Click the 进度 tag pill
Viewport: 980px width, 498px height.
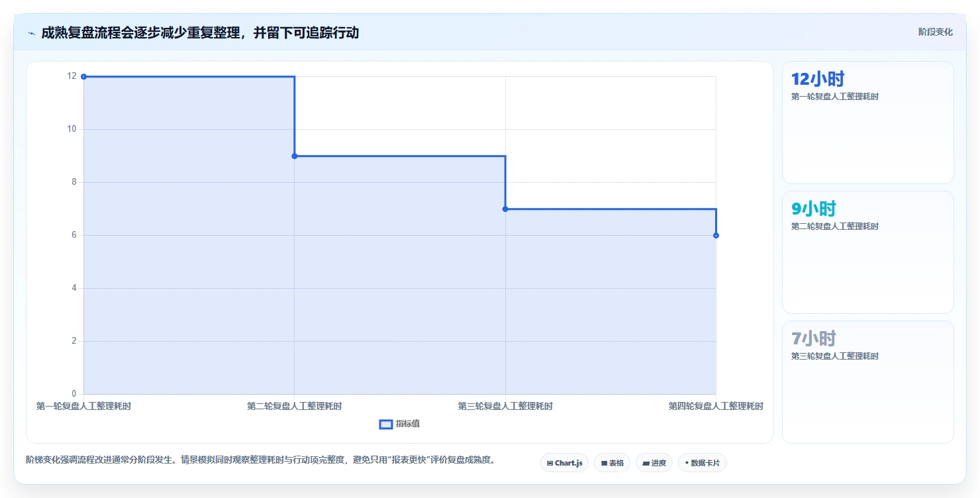click(654, 463)
